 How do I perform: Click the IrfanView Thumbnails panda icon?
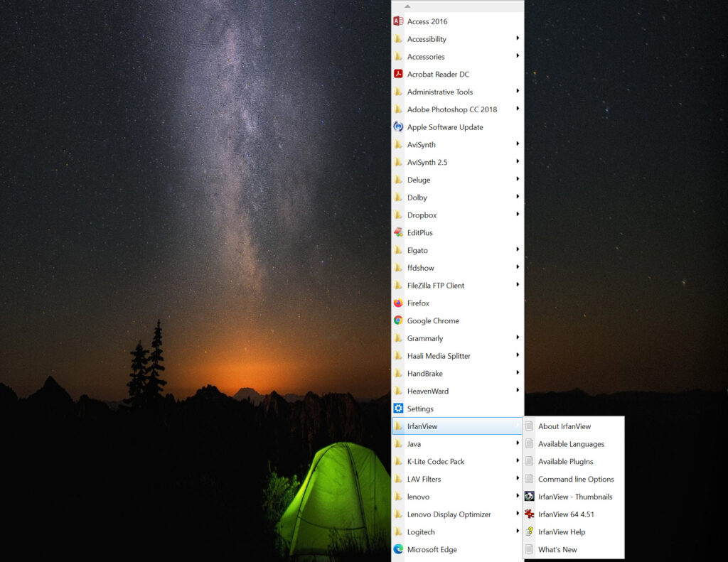pos(529,497)
